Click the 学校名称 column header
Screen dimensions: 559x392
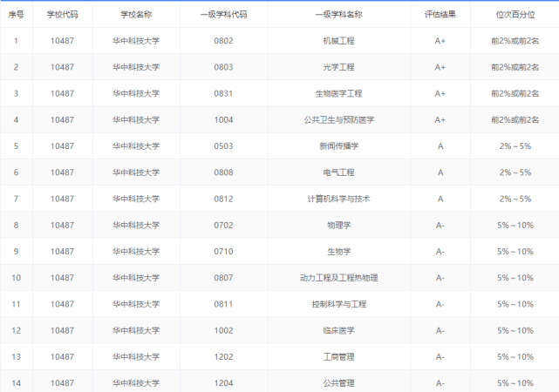point(136,15)
